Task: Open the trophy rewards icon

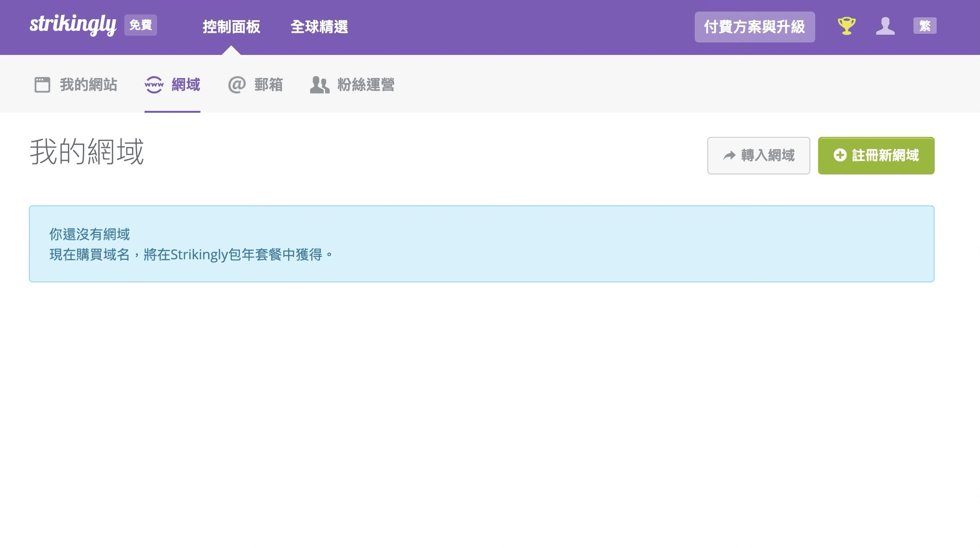Action: coord(847,26)
